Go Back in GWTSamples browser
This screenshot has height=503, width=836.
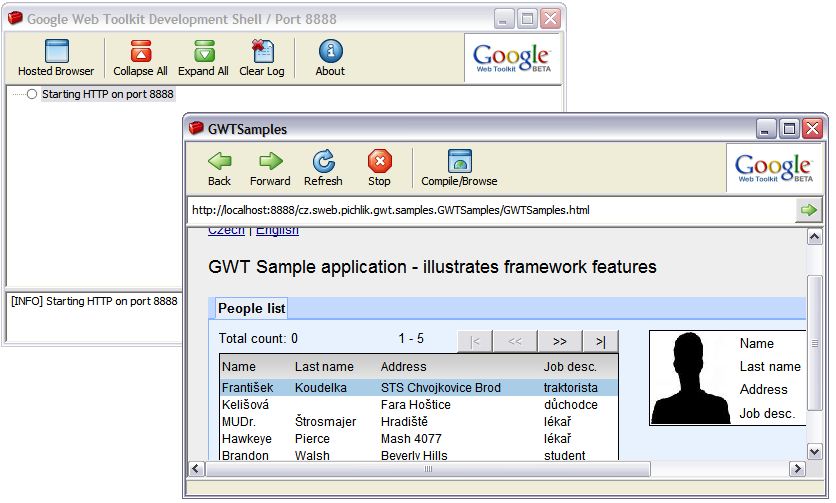(x=220, y=169)
